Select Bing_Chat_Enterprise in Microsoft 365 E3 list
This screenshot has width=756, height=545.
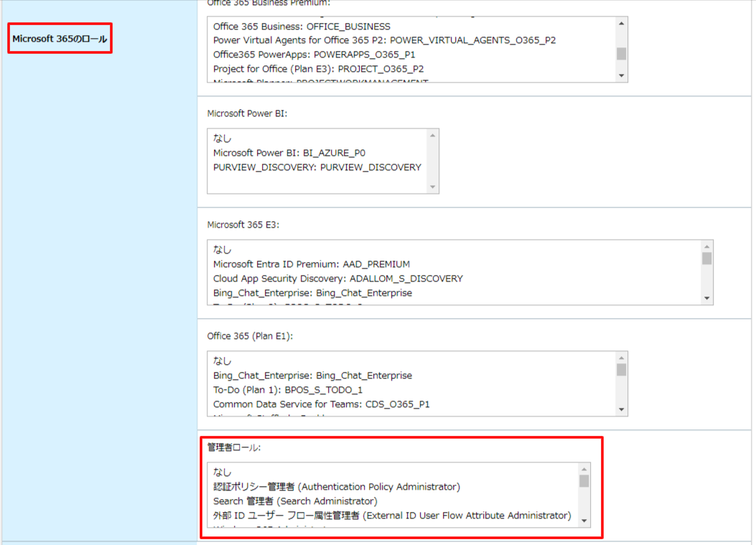pos(312,293)
